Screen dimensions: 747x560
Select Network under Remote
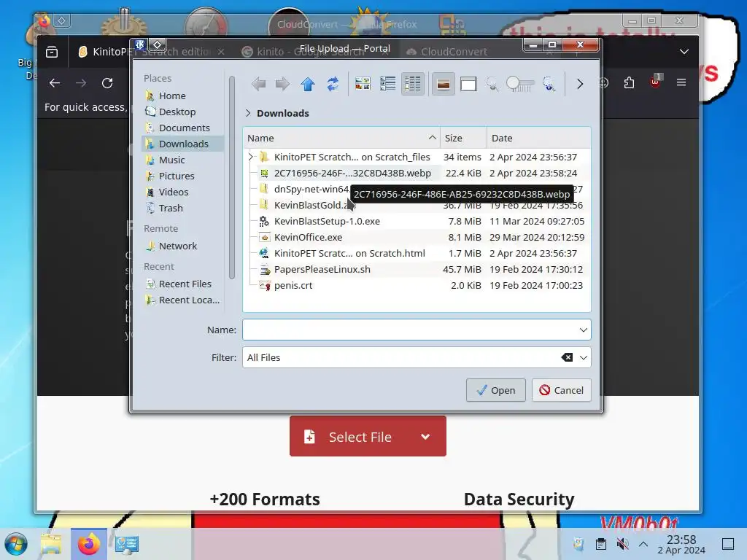pos(182,246)
